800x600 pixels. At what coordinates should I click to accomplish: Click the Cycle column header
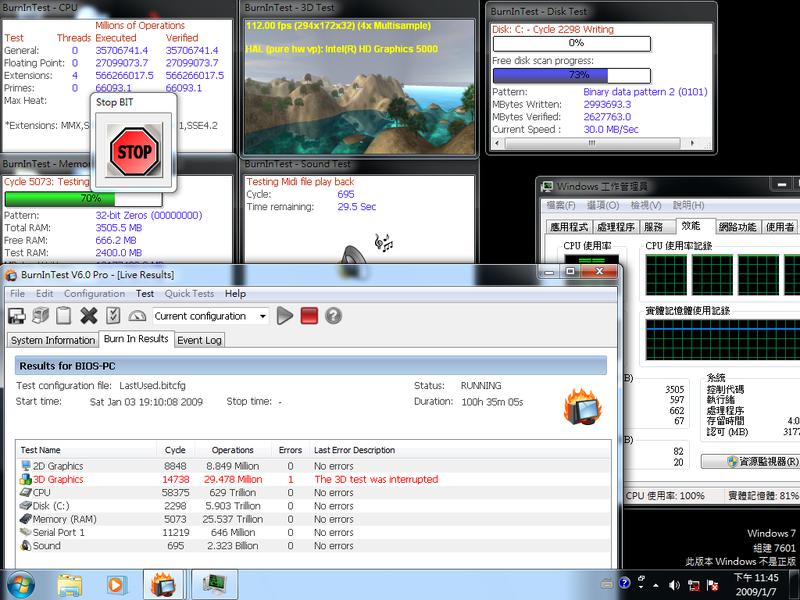pos(175,450)
